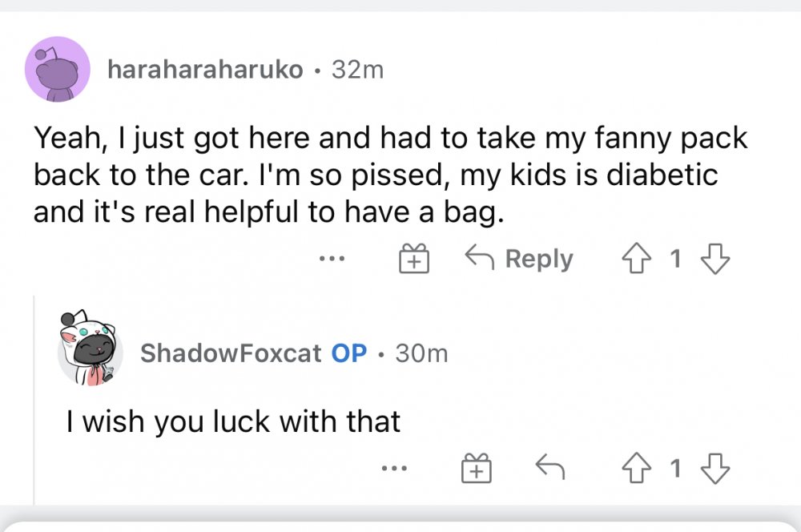
Task: Click the 30m timestamp
Action: [421, 353]
